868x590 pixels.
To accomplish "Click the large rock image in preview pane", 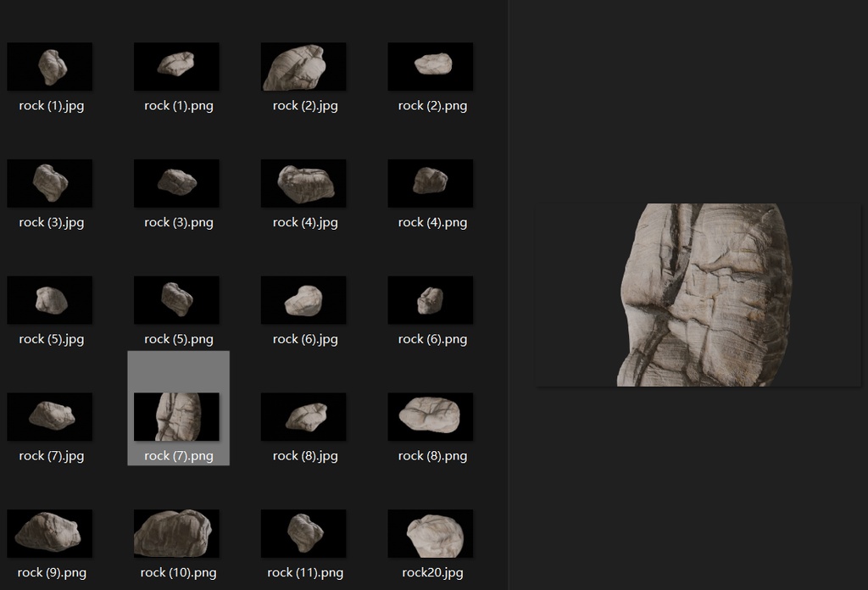I will tap(698, 295).
